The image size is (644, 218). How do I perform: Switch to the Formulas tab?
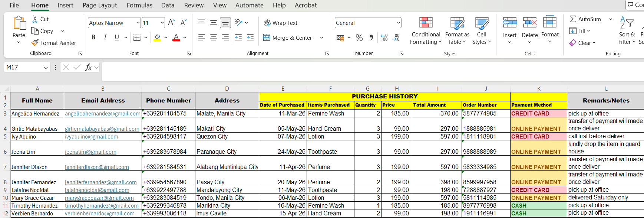click(139, 5)
